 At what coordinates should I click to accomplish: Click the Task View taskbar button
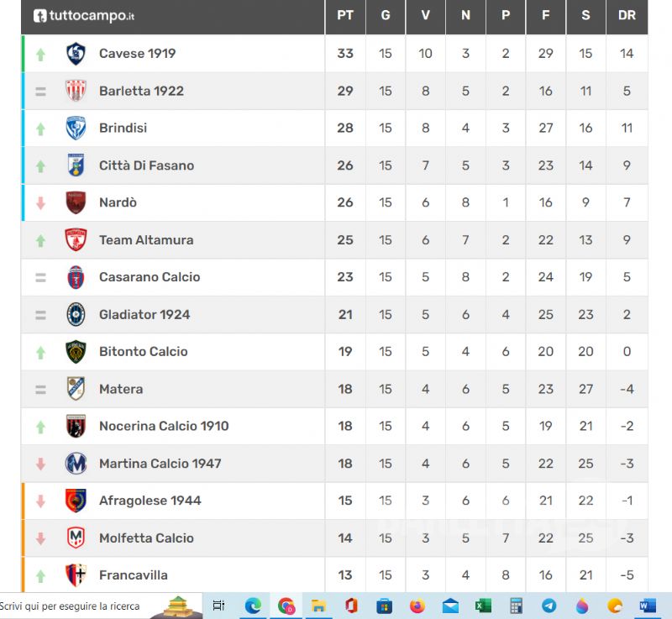click(218, 606)
